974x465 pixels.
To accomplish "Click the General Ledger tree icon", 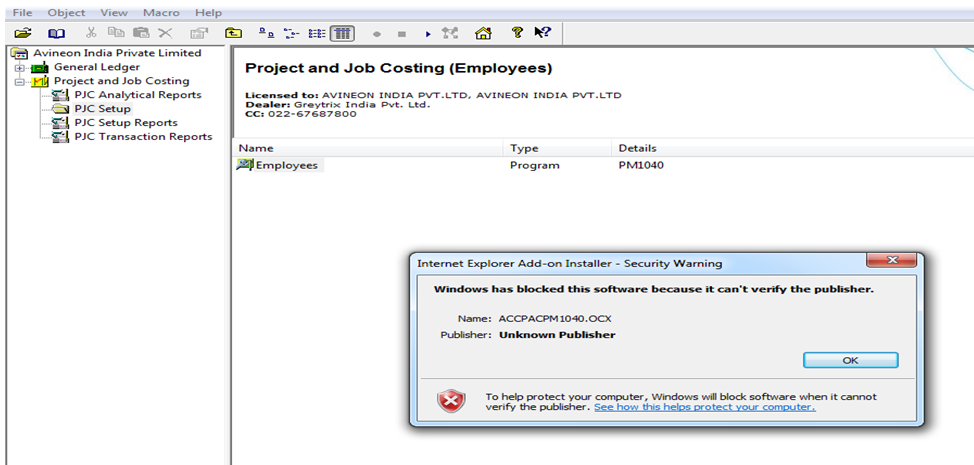I will point(40,67).
